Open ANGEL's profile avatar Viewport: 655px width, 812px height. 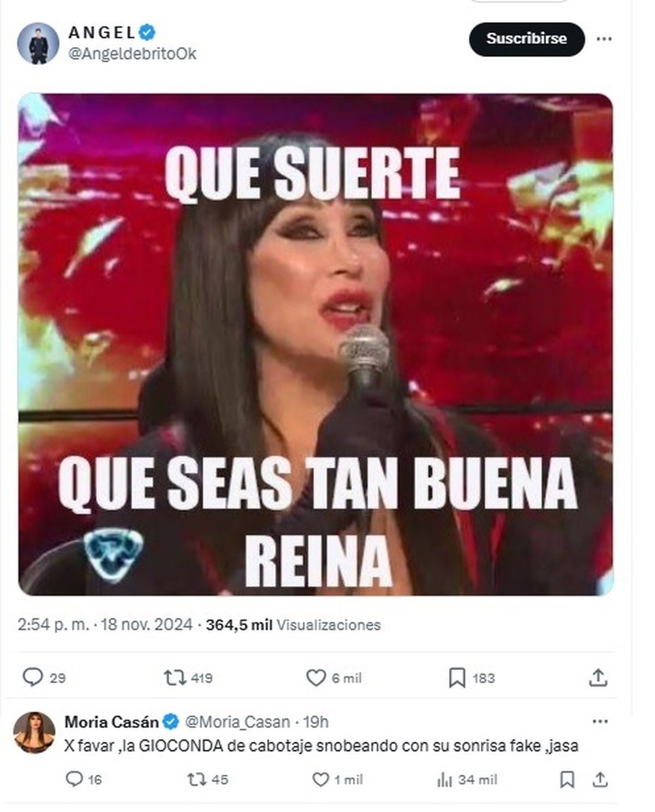coord(38,43)
